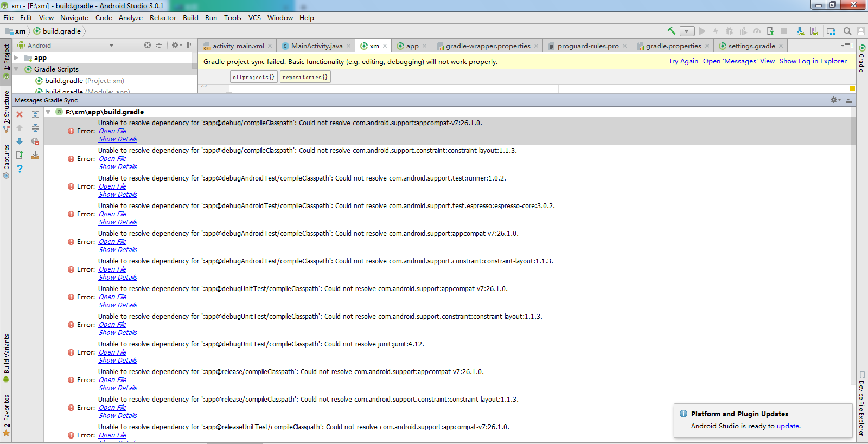Click the Stop square icon
Screen dimensions: 868x444
point(784,31)
